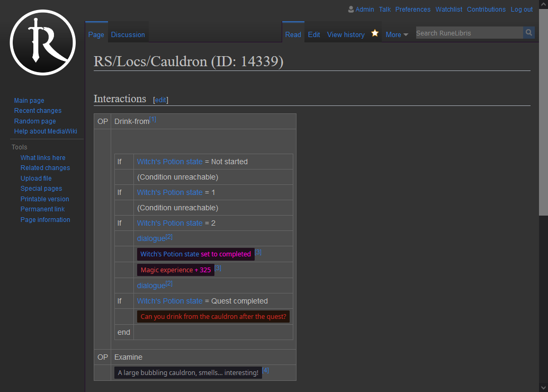Expand the More dropdown menu
The image size is (548, 392).
(x=397, y=34)
